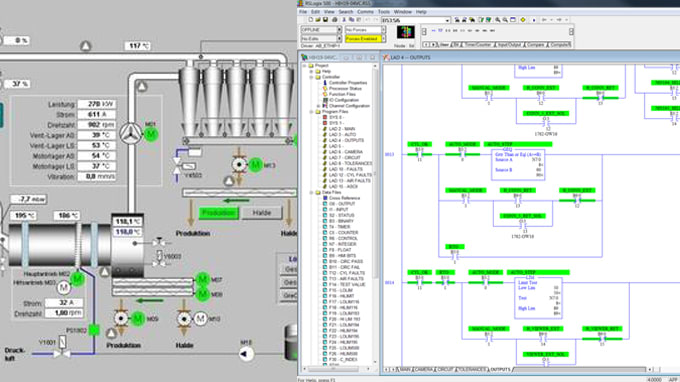Open the Tools menu
Image resolution: width=680 pixels, height=382 pixels.
[383, 12]
